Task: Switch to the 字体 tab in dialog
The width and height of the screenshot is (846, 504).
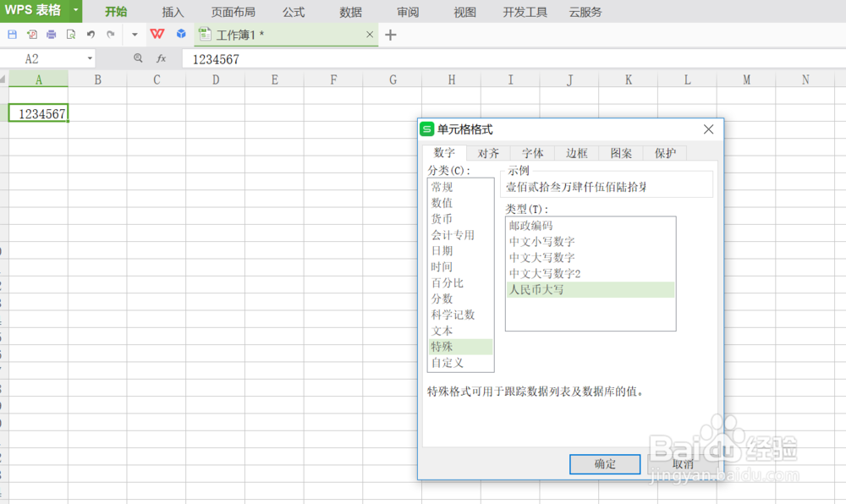Action: tap(532, 153)
